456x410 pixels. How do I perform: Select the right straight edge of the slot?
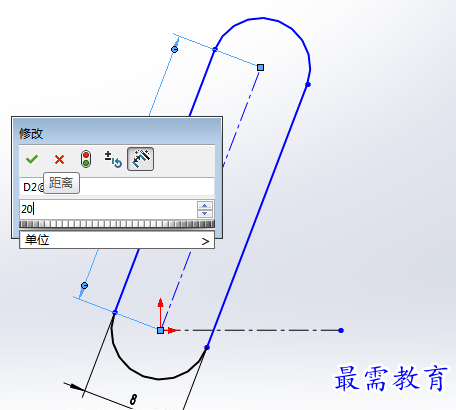pyautogui.click(x=257, y=216)
